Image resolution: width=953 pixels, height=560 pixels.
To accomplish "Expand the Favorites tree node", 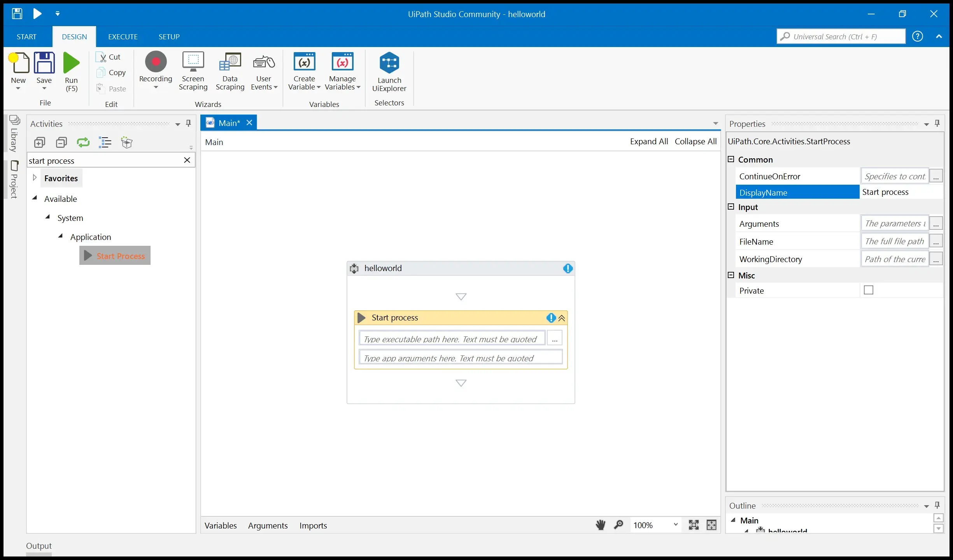I will [35, 178].
